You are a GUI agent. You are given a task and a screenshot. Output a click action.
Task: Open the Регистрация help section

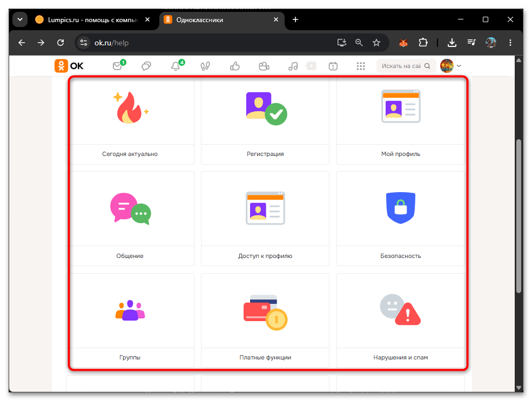pos(265,121)
